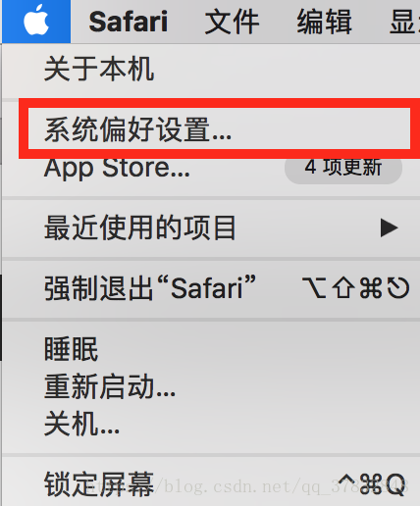This screenshot has height=506, width=420.
Task: Click the ⌃⌘Q lock screen shortcut
Action: tap(371, 484)
